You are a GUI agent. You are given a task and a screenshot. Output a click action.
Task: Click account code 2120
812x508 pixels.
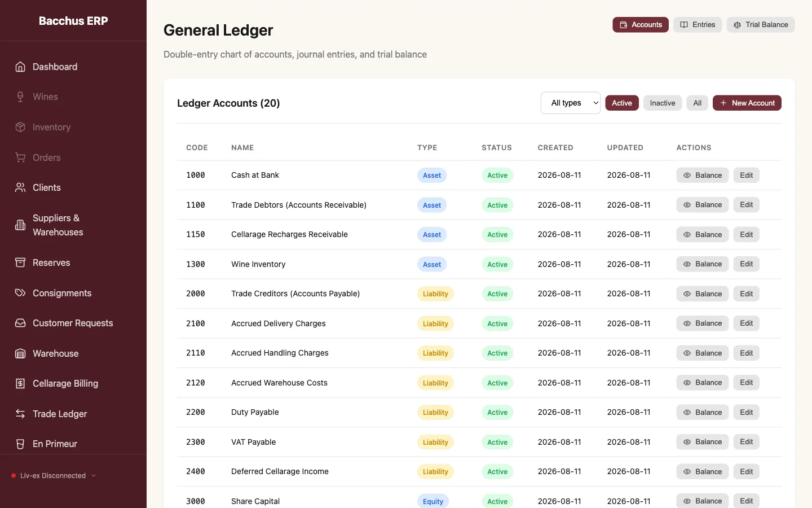196,383
